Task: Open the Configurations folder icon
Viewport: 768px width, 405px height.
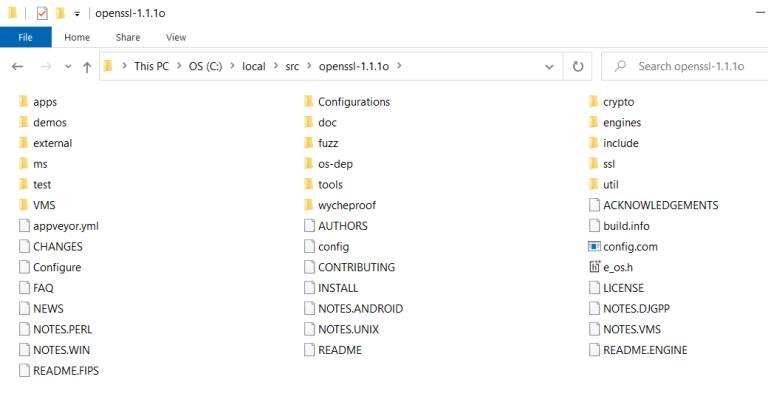Action: [309, 102]
